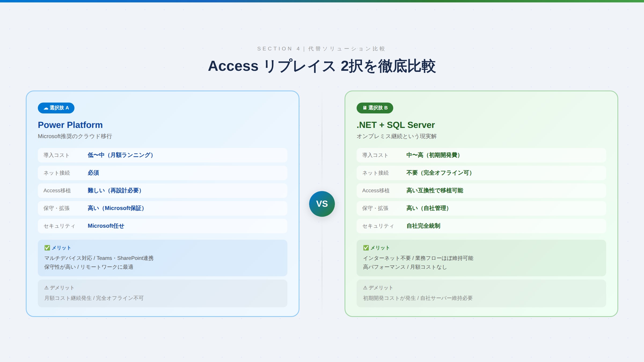This screenshot has height=362, width=644.
Task: Toggle the ネット接続 必須 row on Power Platform
Action: pyautogui.click(x=162, y=173)
